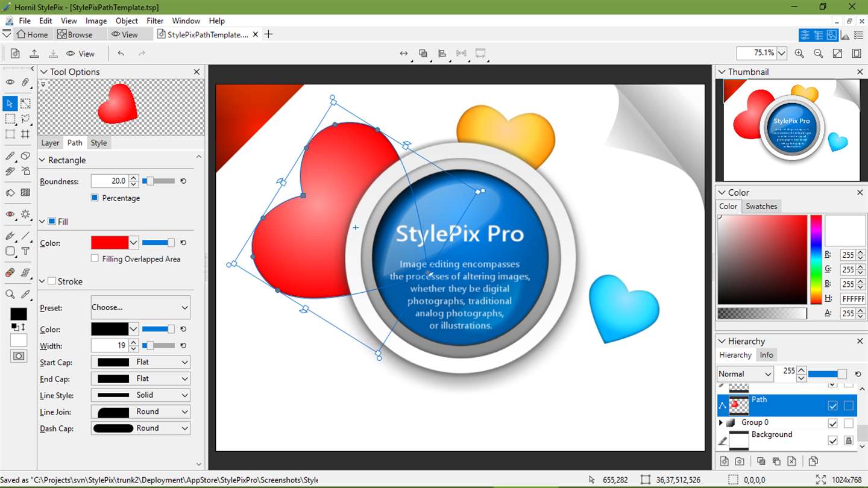
Task: Open the Line Style dropdown
Action: click(140, 395)
